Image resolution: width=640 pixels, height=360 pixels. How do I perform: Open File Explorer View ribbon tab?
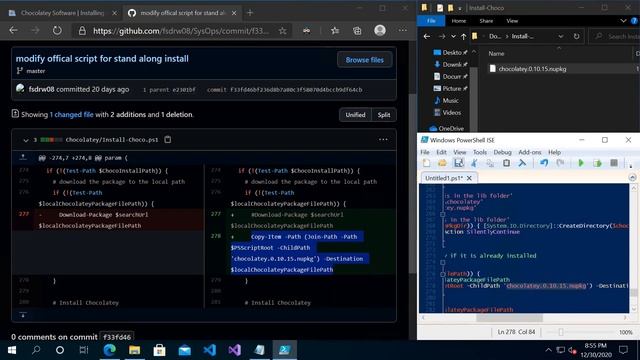point(512,21)
